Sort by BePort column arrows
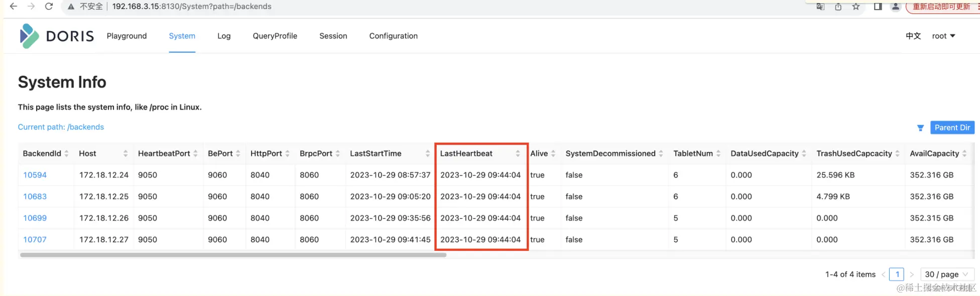This screenshot has width=980, height=296. (x=238, y=154)
